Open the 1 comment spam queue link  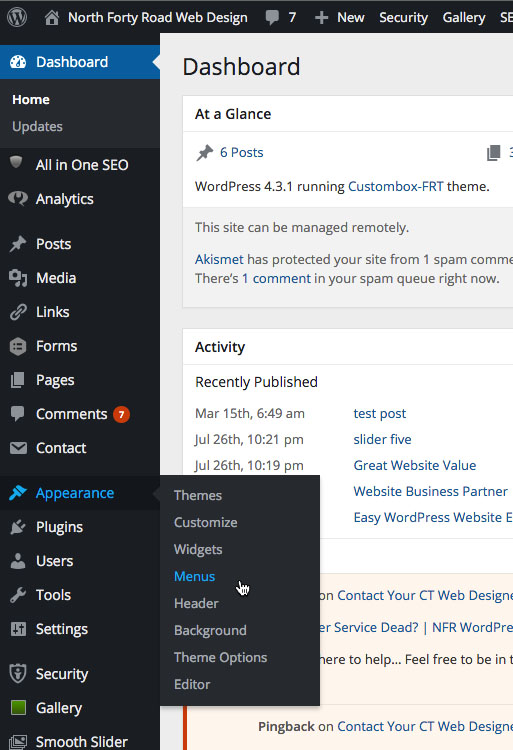tap(276, 278)
